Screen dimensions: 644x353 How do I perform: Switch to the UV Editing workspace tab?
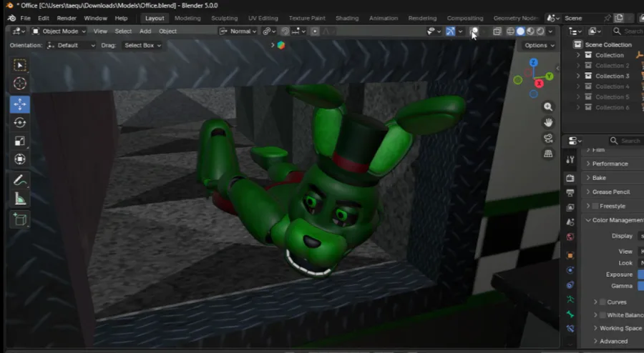point(263,18)
